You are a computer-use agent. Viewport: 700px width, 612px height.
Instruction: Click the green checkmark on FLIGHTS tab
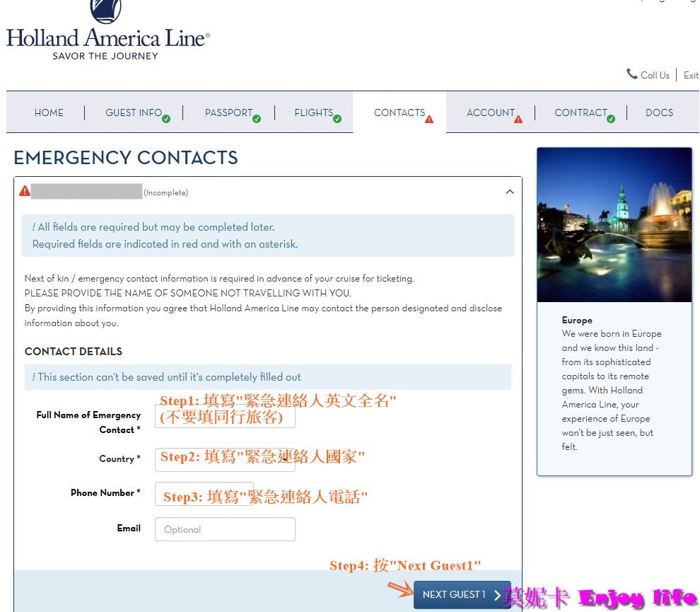click(338, 118)
